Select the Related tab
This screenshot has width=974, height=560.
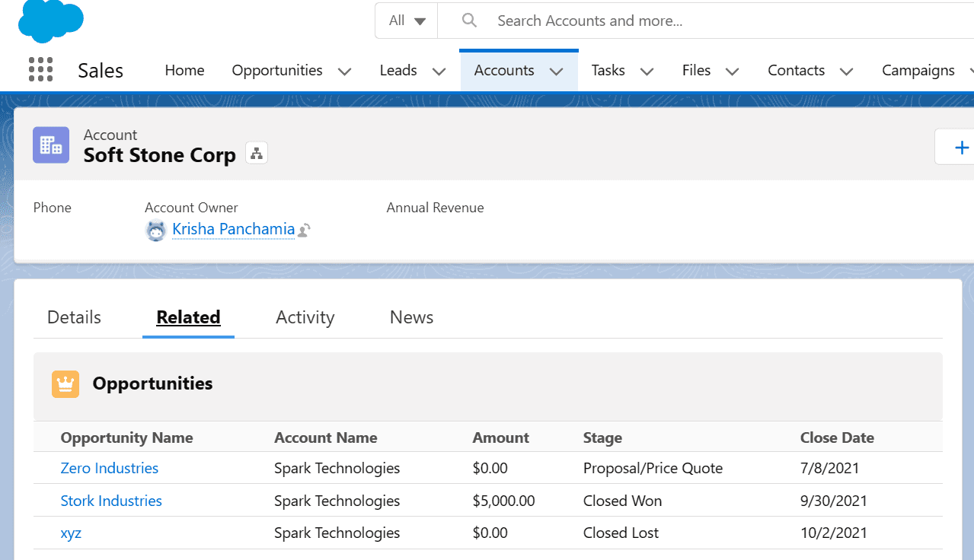188,317
